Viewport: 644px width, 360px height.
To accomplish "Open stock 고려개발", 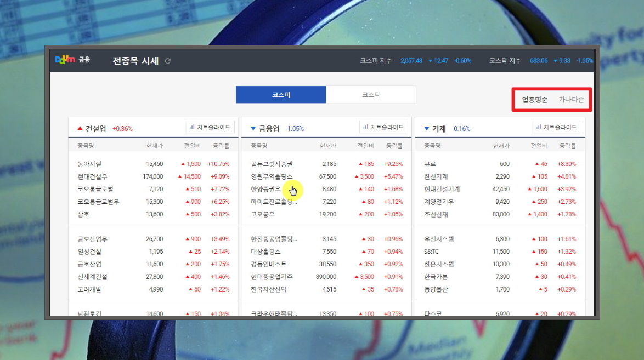I will point(89,289).
